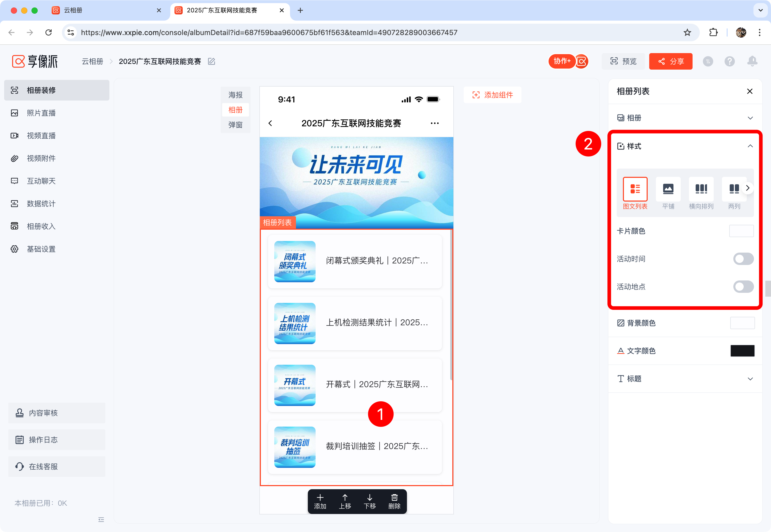Screen dimensions: 771x532
Task: Collapse the 样式 section
Action: pos(750,146)
